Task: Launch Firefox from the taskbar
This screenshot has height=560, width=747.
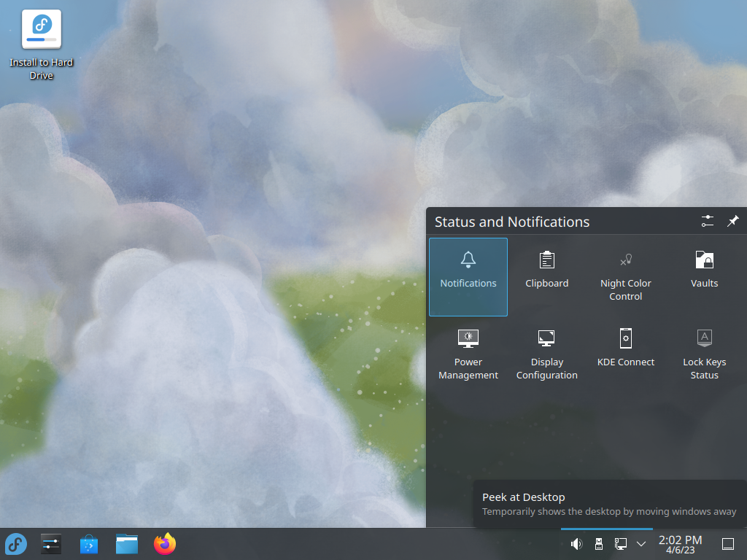Action: 165,544
